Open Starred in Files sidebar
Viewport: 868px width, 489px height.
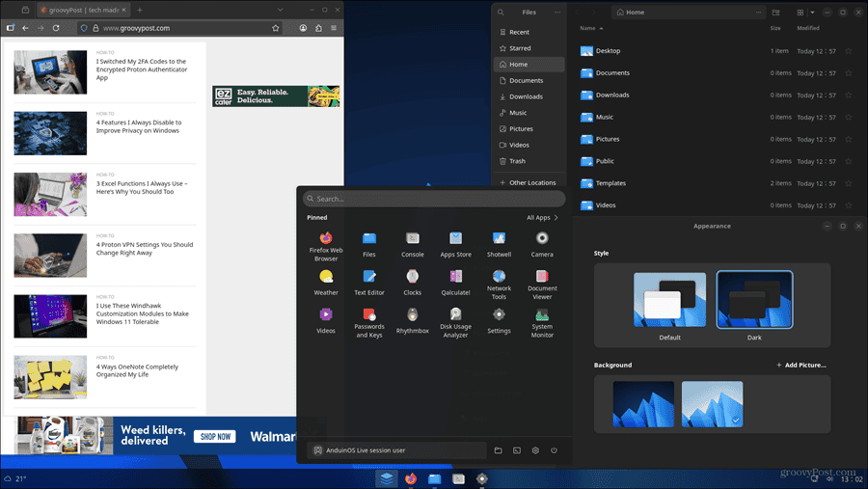529,48
